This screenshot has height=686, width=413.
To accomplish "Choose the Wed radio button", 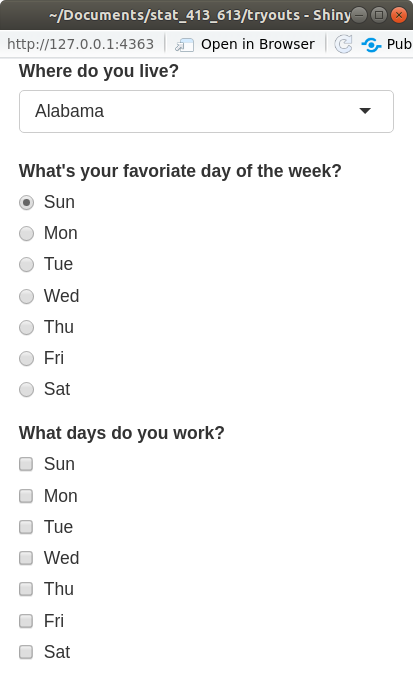I will coord(26,296).
